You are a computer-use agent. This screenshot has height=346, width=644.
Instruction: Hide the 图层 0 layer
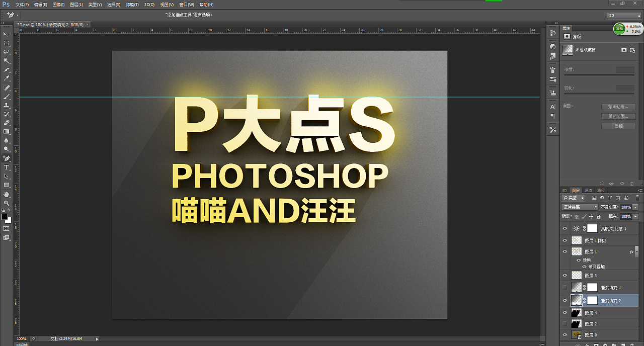point(565,335)
